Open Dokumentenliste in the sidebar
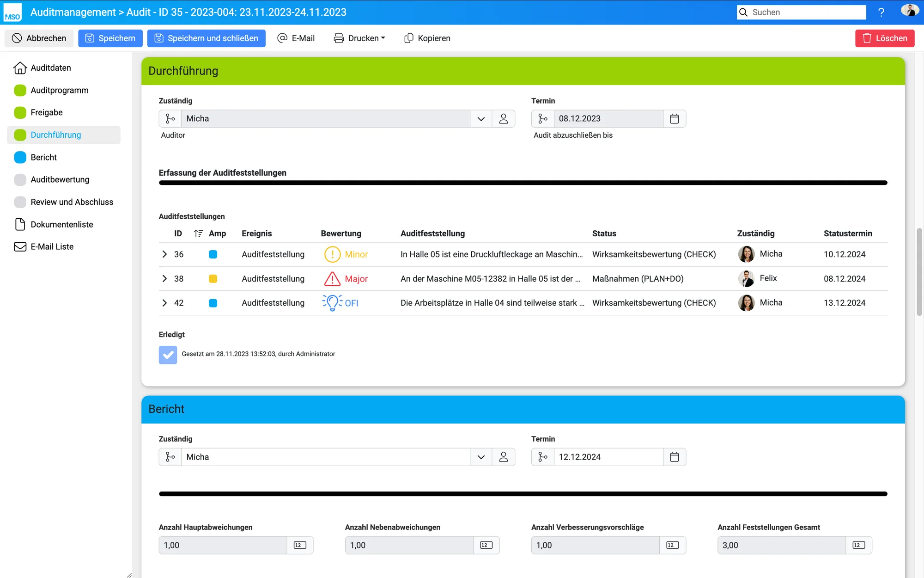The width and height of the screenshot is (924, 578). tap(64, 224)
